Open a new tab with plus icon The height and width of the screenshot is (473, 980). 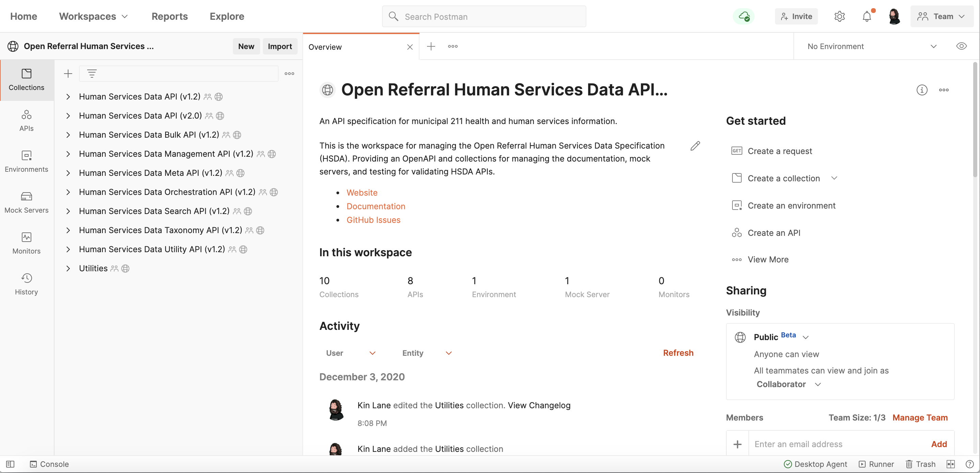click(431, 46)
